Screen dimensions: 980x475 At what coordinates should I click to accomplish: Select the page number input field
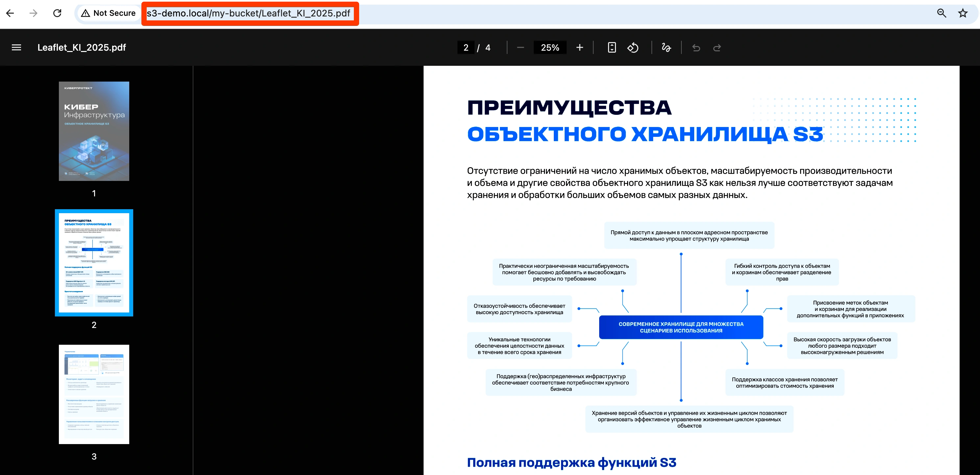point(466,47)
